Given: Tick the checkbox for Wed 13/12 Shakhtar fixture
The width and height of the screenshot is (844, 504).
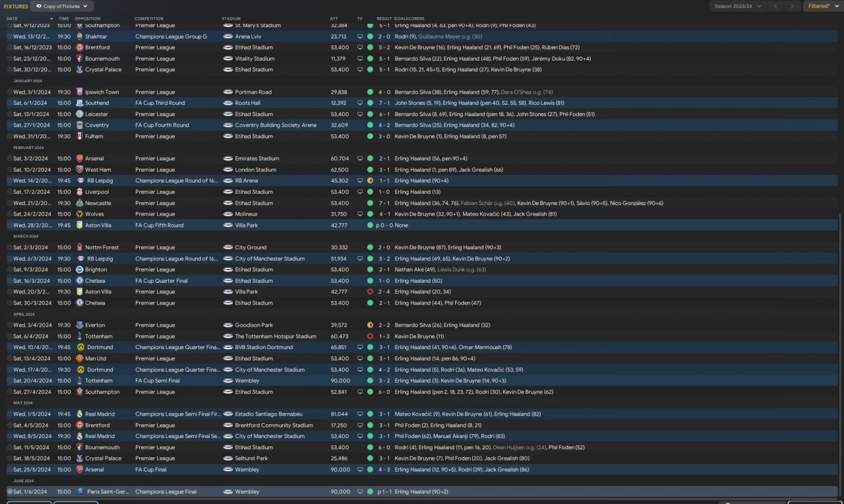Looking at the screenshot, I should pos(10,36).
